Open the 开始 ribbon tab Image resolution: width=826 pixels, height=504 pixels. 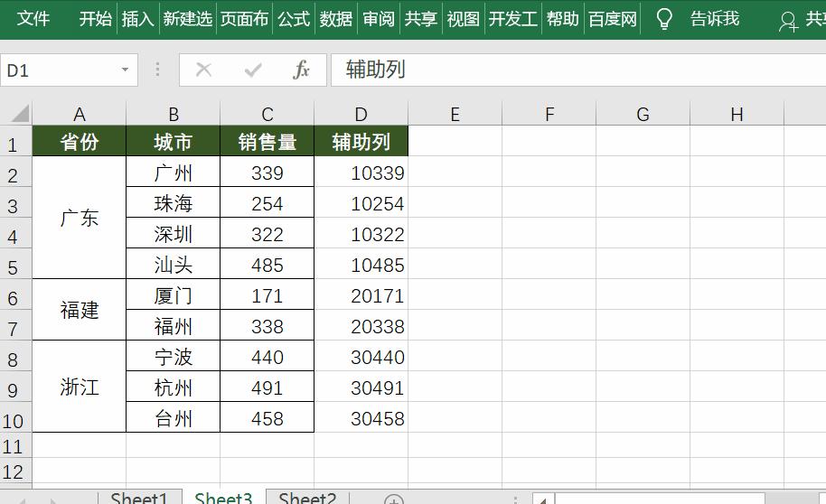[96, 19]
